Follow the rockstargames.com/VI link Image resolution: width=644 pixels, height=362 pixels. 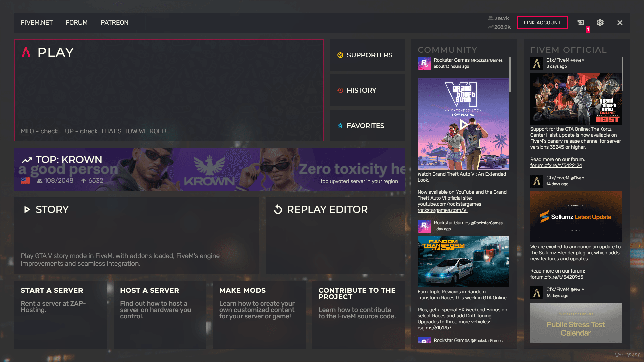tap(442, 210)
